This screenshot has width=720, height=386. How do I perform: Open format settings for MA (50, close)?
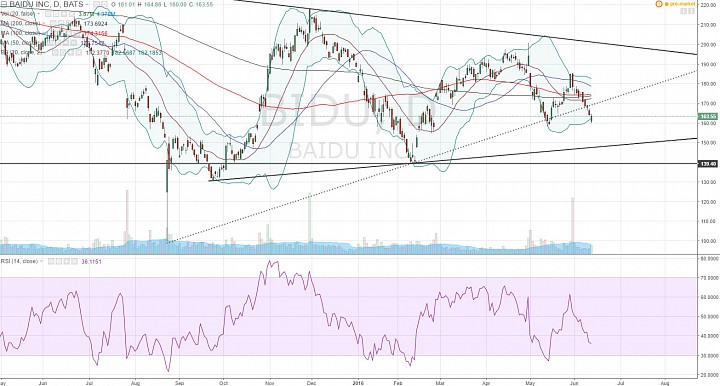(57, 43)
